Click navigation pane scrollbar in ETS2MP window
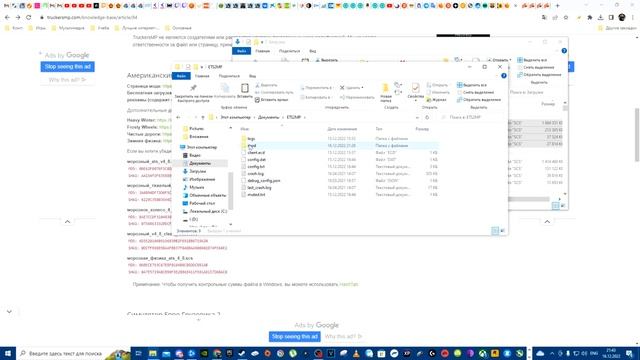This screenshot has height=360, width=640. pyautogui.click(x=231, y=190)
